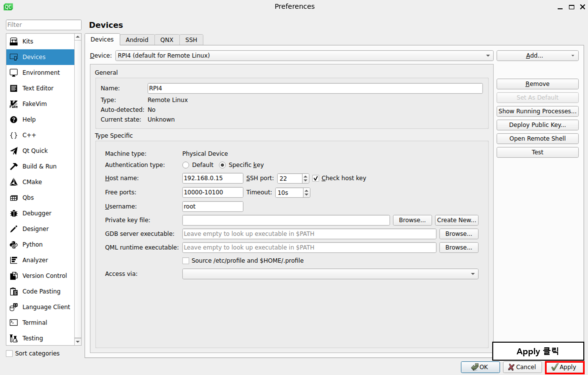This screenshot has width=588, height=375.
Task: Open the Terminal settings icon
Action: pyautogui.click(x=14, y=323)
